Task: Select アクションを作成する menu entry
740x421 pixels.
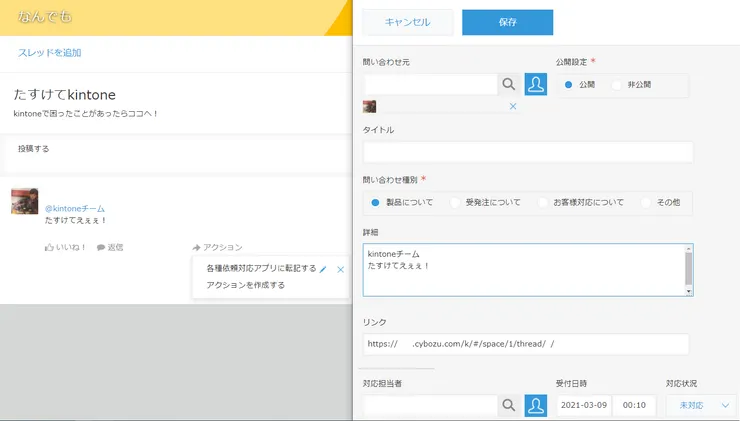Action: [x=245, y=285]
